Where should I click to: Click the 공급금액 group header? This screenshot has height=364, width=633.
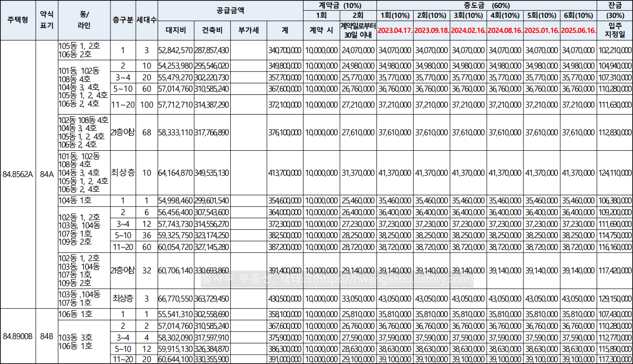230,10
